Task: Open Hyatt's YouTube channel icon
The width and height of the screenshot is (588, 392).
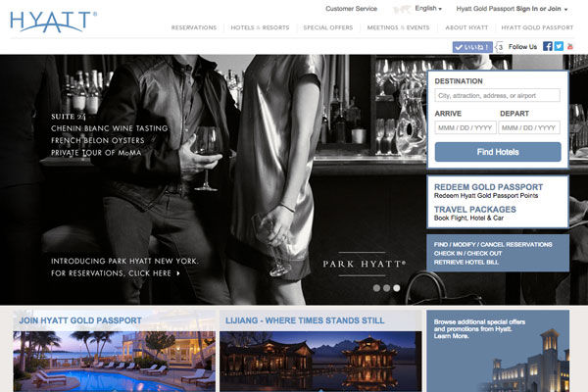Action: coord(570,46)
